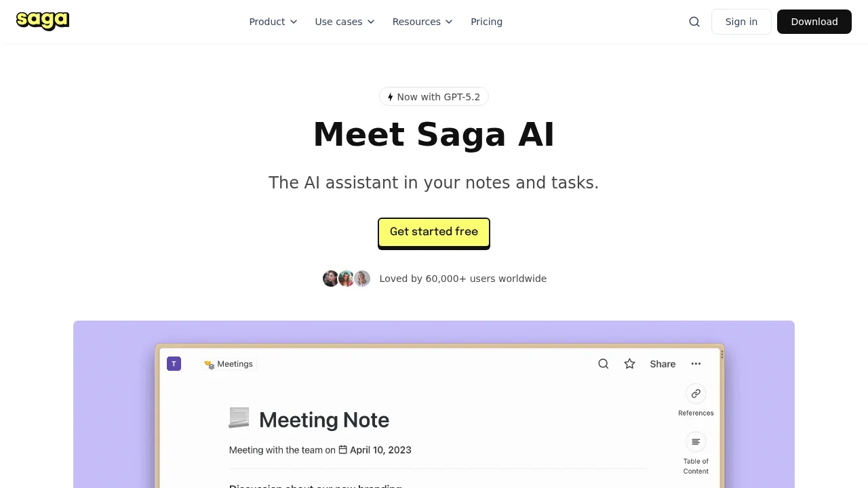Open the Pricing page
The height and width of the screenshot is (488, 868).
[x=486, y=22]
